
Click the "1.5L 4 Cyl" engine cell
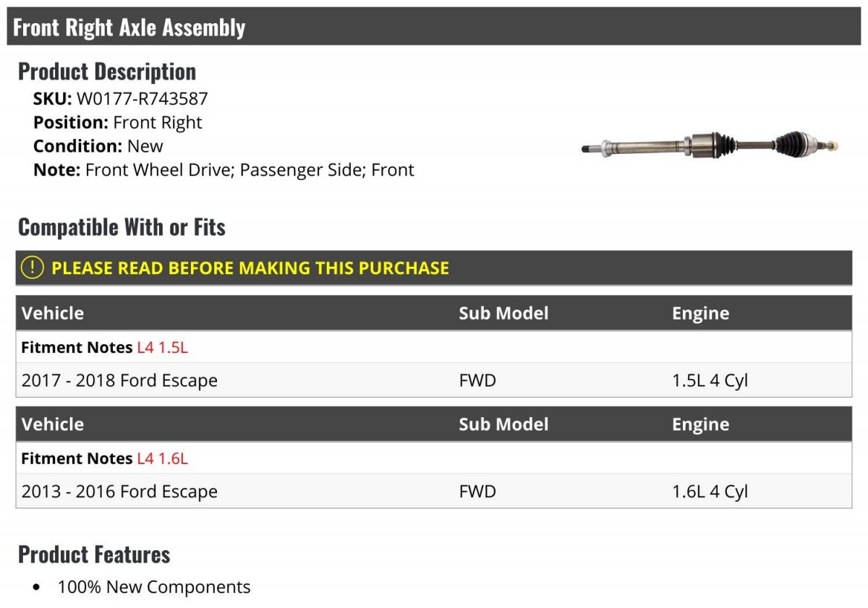click(710, 380)
